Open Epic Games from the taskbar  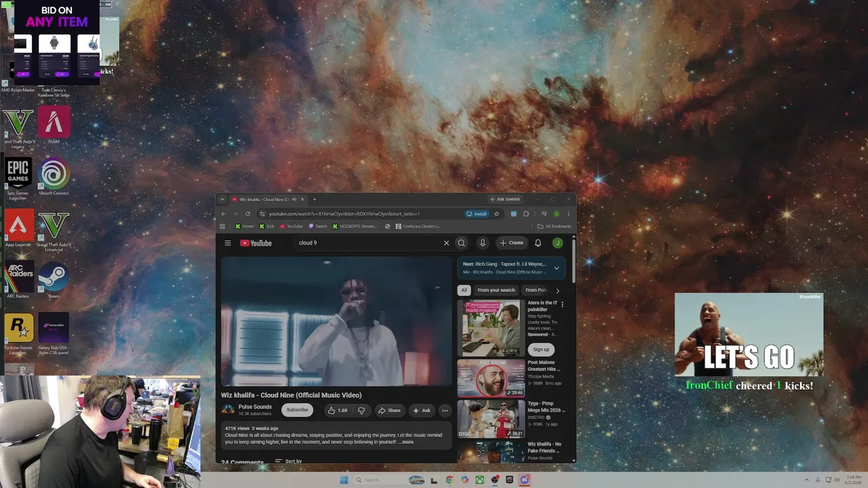(x=509, y=480)
